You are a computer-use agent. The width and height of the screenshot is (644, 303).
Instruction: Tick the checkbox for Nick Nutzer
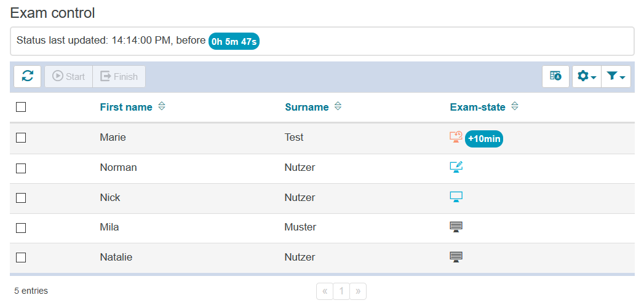tap(21, 198)
